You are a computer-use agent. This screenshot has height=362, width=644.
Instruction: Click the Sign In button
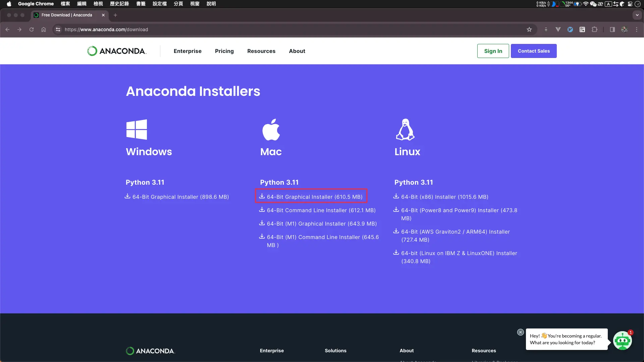tap(493, 51)
